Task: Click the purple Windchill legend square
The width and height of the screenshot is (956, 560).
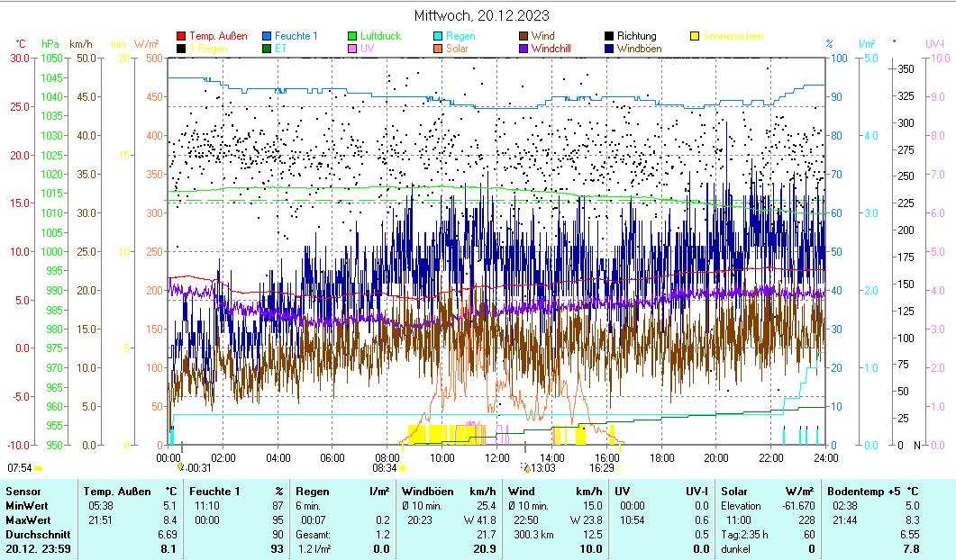Action: [x=524, y=49]
